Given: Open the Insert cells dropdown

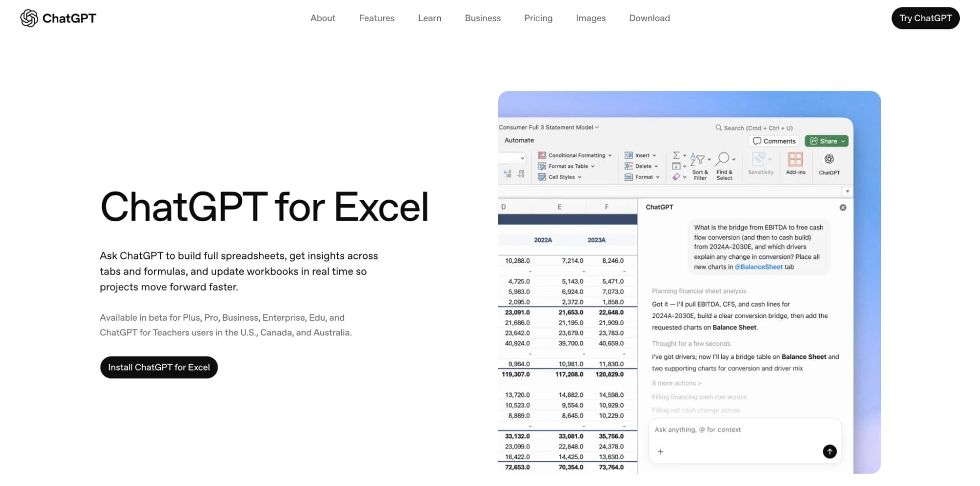Looking at the screenshot, I should click(640, 155).
